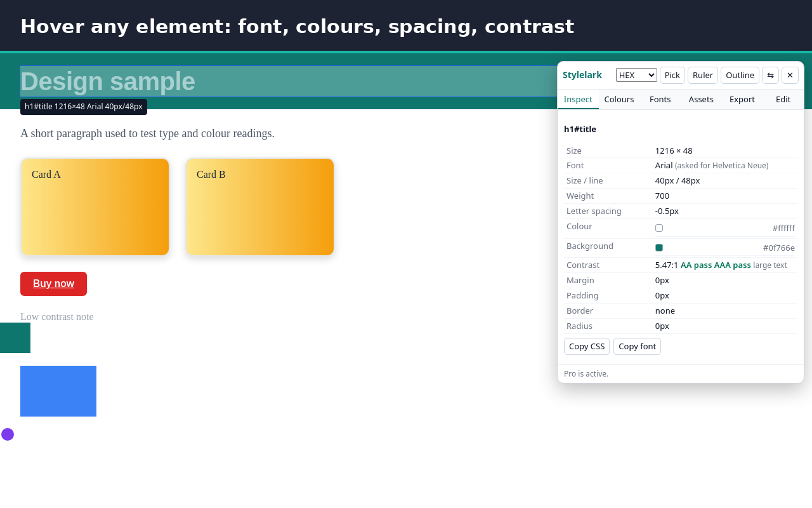Open the Assets tab
The height and width of the screenshot is (508, 812).
(701, 99)
